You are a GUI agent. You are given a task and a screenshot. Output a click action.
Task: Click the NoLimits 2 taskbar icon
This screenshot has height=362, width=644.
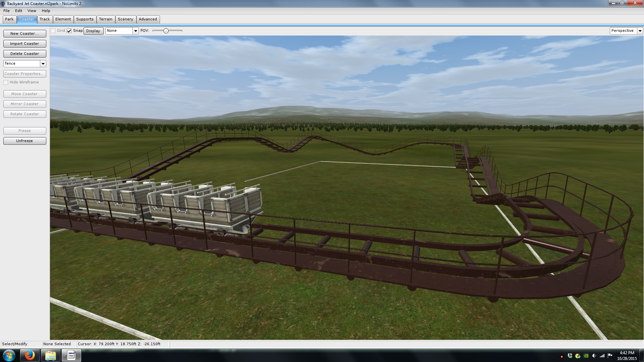click(x=71, y=355)
